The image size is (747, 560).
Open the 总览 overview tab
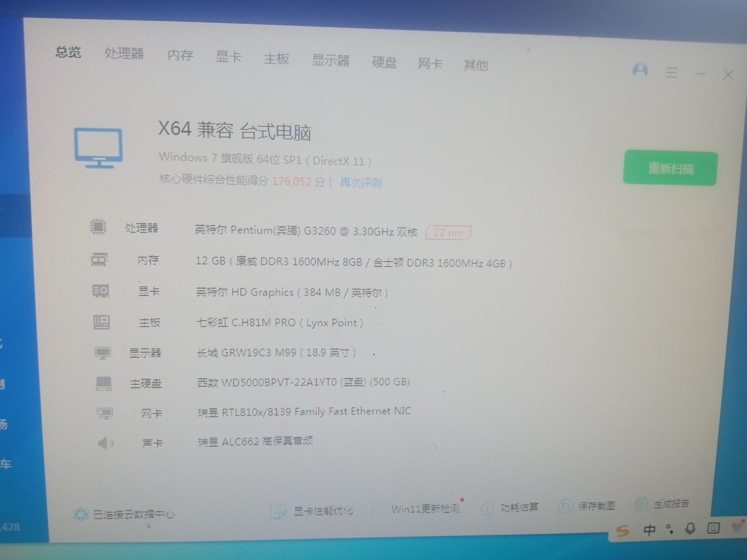point(68,52)
